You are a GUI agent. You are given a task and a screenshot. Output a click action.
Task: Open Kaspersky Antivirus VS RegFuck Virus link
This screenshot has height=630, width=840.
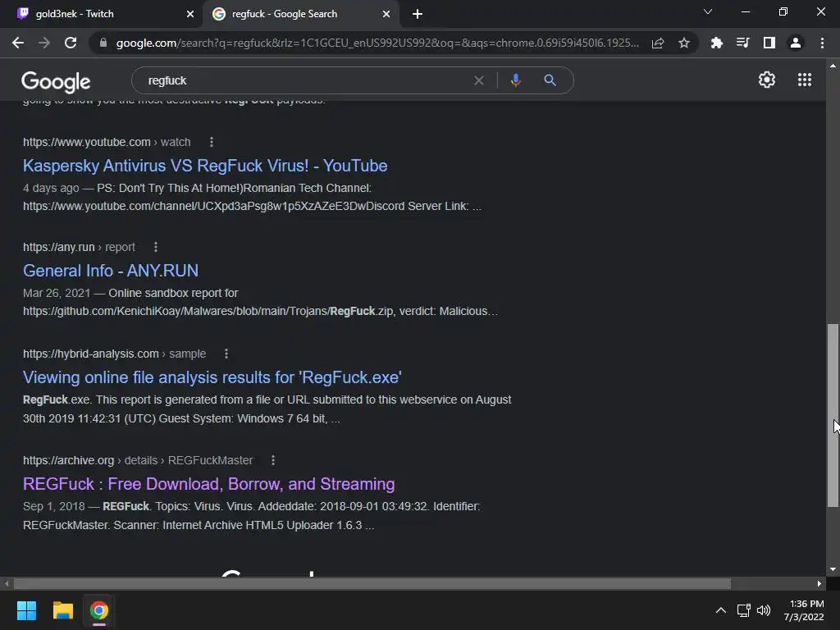[x=205, y=166]
